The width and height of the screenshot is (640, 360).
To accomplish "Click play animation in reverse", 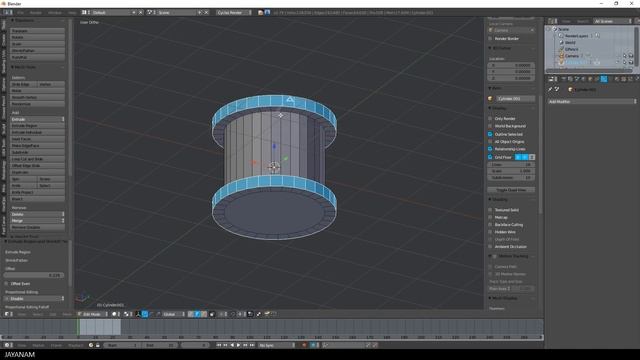I will pyautogui.click(x=232, y=345).
